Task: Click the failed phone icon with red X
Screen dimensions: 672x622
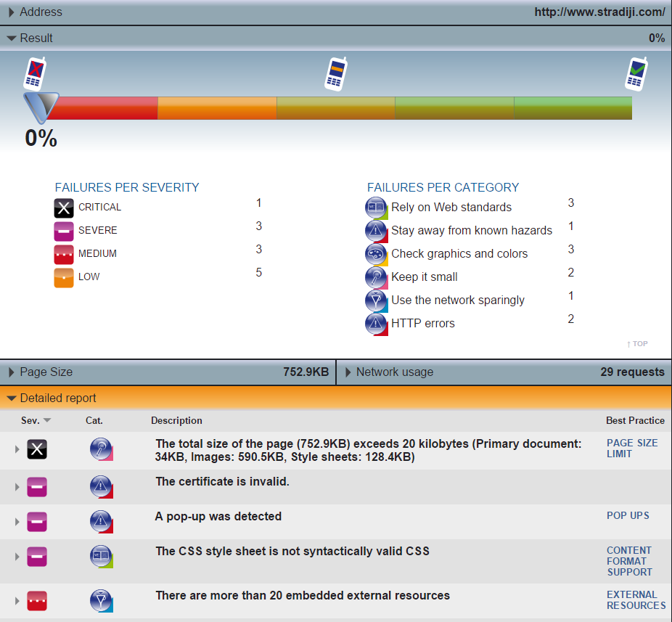Action: (x=35, y=73)
